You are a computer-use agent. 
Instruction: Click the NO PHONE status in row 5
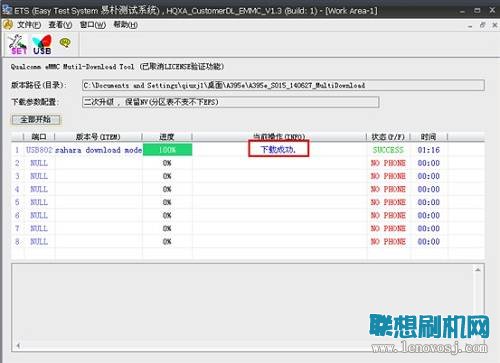coord(388,202)
